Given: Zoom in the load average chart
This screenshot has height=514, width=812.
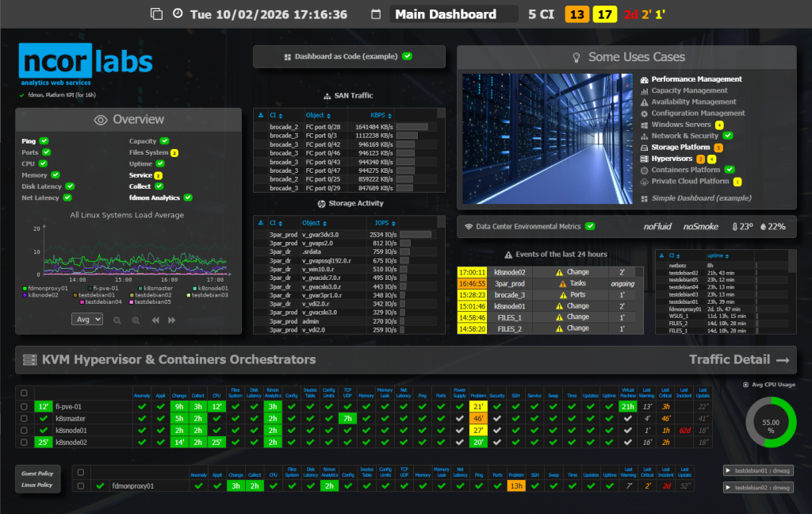Looking at the screenshot, I should tap(136, 320).
